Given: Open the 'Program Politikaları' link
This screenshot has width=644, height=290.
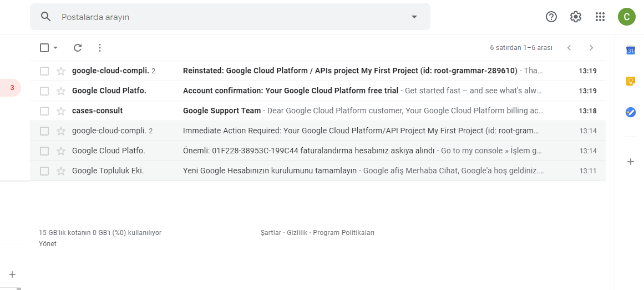Looking at the screenshot, I should 344,233.
